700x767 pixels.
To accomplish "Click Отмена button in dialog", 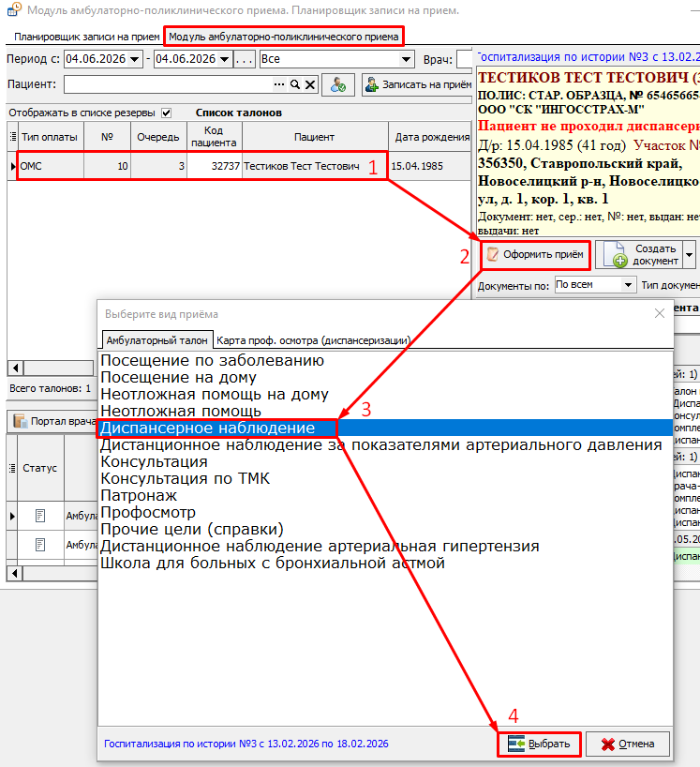I will point(628,744).
